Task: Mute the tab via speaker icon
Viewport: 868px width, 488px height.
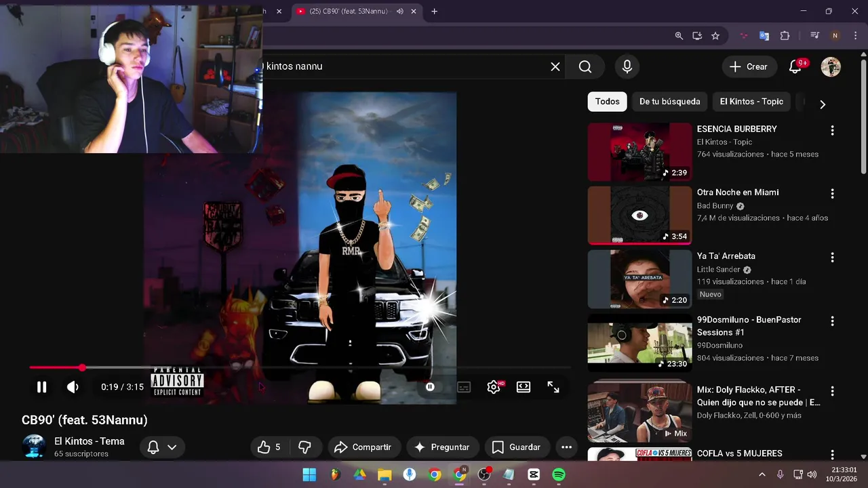Action: (x=399, y=12)
